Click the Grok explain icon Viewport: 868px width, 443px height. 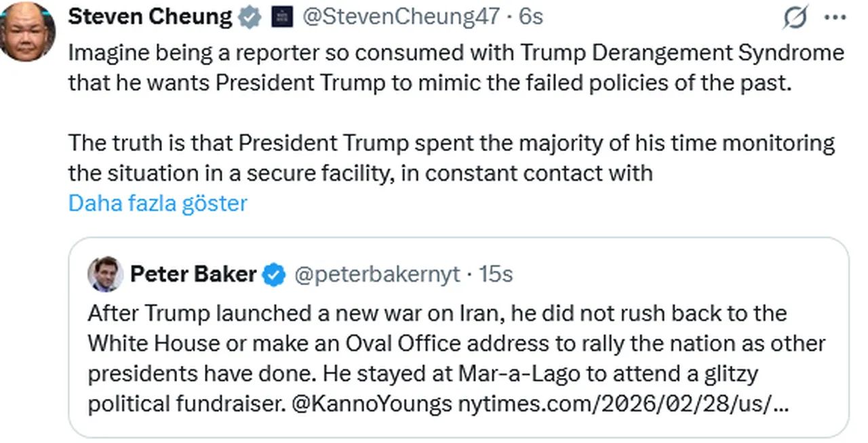click(795, 18)
